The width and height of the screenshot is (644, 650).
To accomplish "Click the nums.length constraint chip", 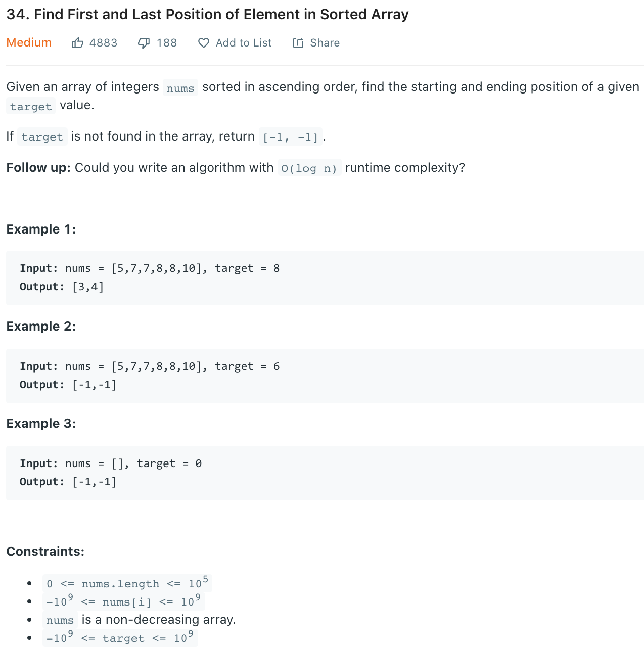I will tap(126, 583).
